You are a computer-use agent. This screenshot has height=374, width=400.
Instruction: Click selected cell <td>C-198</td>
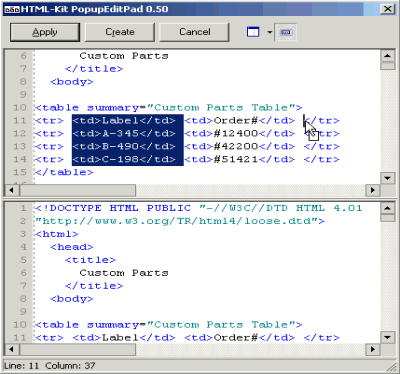tap(124, 160)
